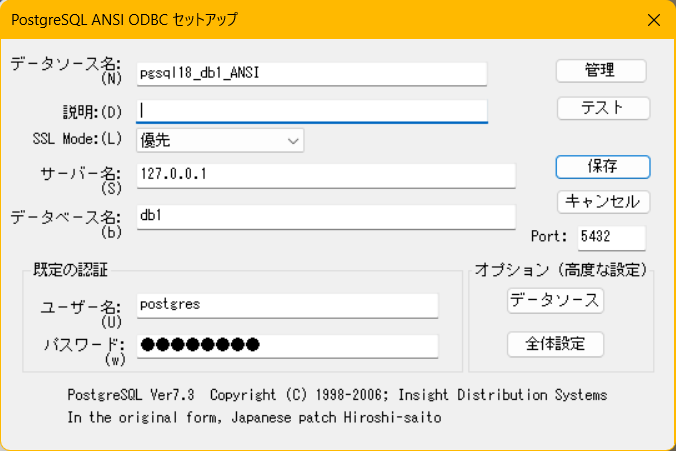The width and height of the screenshot is (676, 451).
Task: Click the SSL Mode:(L) label
Action: pos(77,139)
